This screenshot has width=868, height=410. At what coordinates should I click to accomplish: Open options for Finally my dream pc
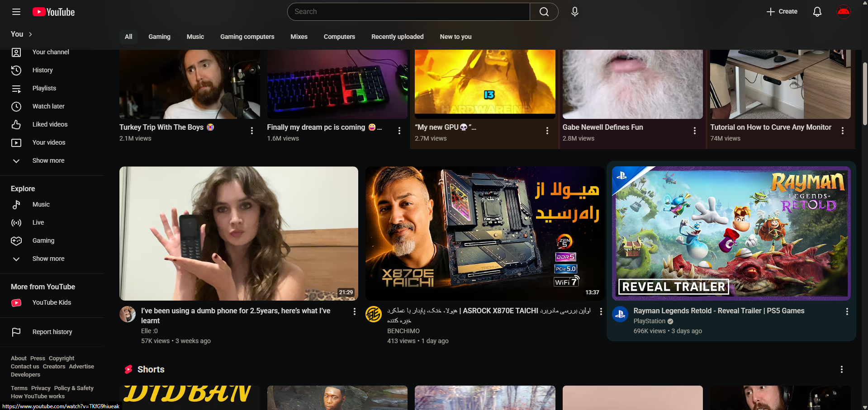point(399,131)
